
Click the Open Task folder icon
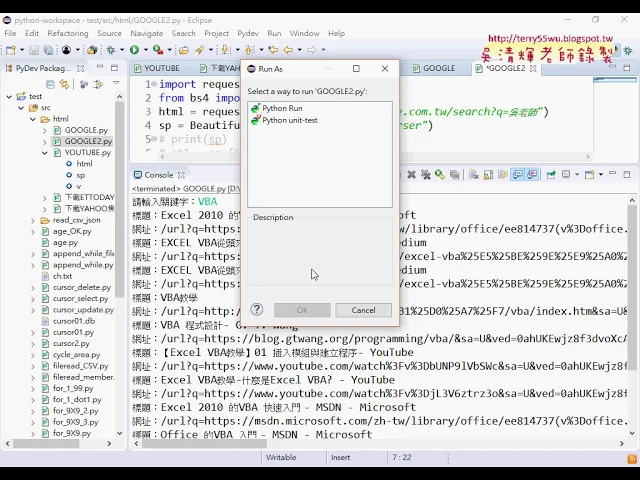click(184, 50)
